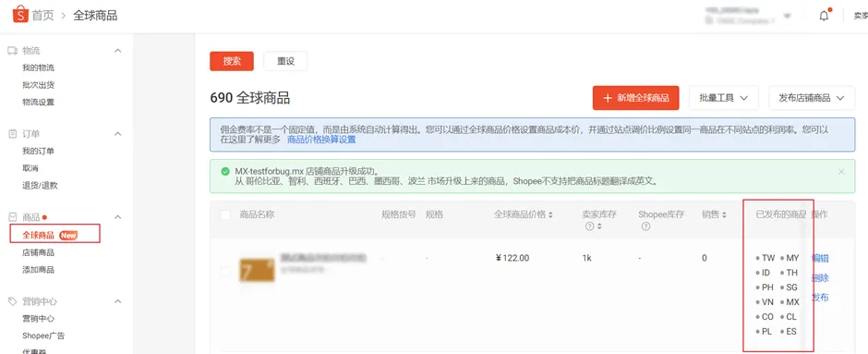Open 取消 in the sidebar
868x354 pixels.
[30, 168]
